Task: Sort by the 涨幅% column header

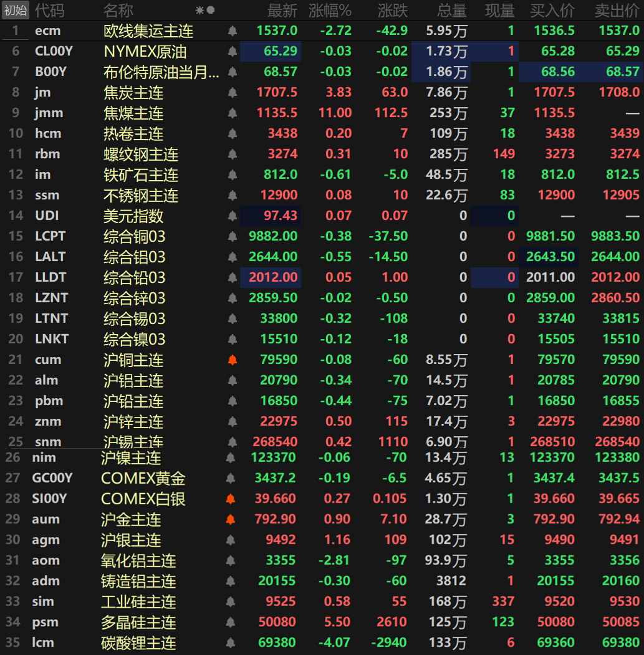Action: coord(330,10)
